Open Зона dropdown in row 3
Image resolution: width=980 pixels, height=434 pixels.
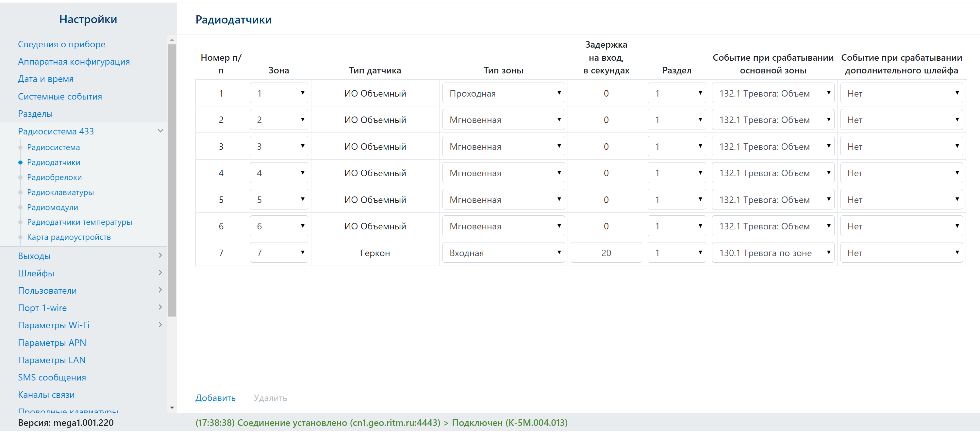pyautogui.click(x=278, y=146)
